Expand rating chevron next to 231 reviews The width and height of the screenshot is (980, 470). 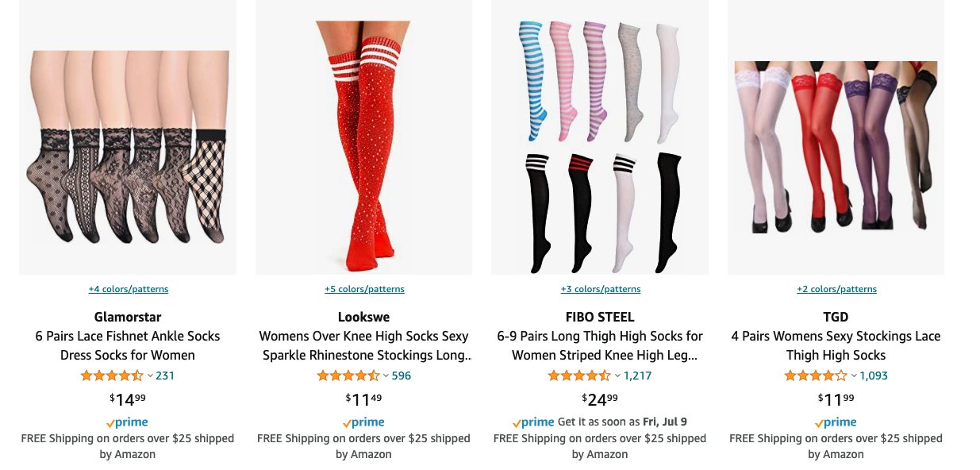[150, 376]
